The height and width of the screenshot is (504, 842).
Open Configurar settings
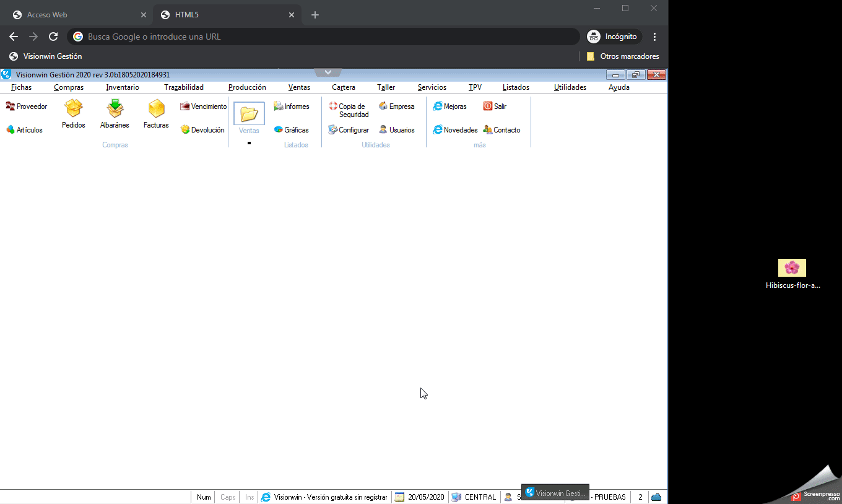[349, 130]
